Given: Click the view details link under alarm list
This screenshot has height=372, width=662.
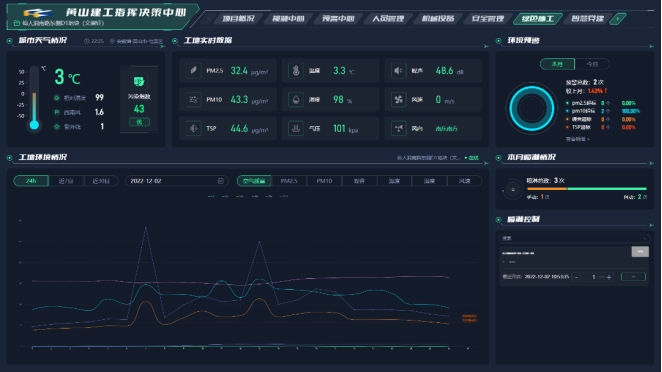Looking at the screenshot, I should pyautogui.click(x=578, y=139).
